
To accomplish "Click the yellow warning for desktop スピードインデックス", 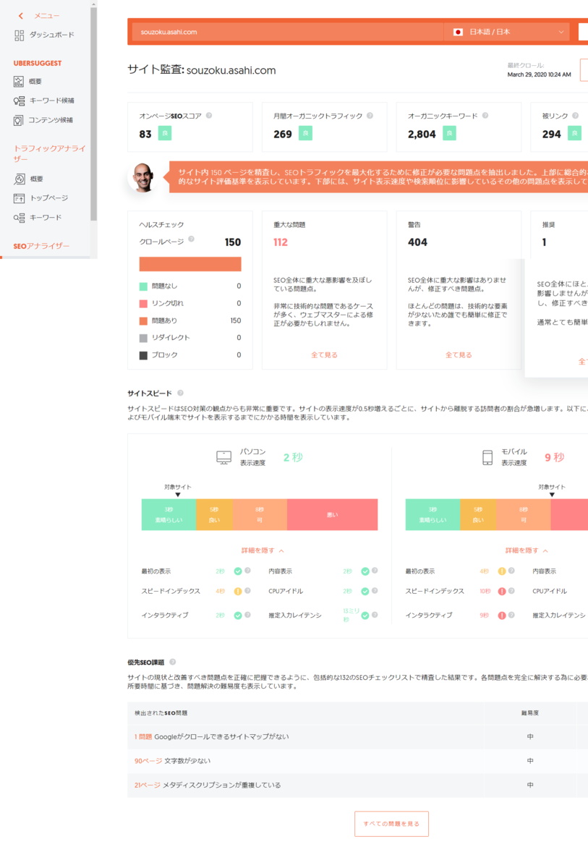I will (237, 591).
